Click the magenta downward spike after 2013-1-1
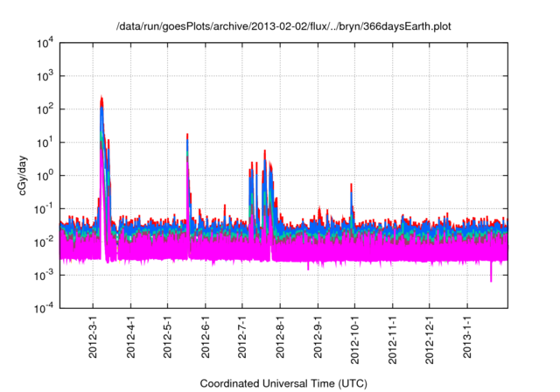Screen dimensions: 560x392 (x=491, y=280)
